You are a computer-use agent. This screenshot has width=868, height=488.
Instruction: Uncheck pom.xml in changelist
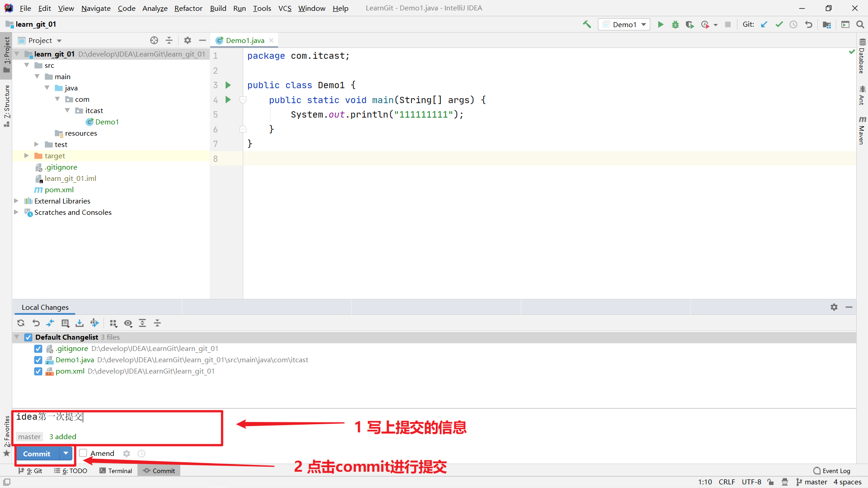tap(38, 371)
